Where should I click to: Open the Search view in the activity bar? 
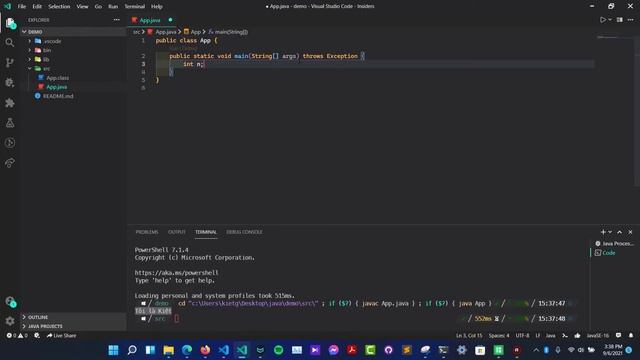pos(10,42)
